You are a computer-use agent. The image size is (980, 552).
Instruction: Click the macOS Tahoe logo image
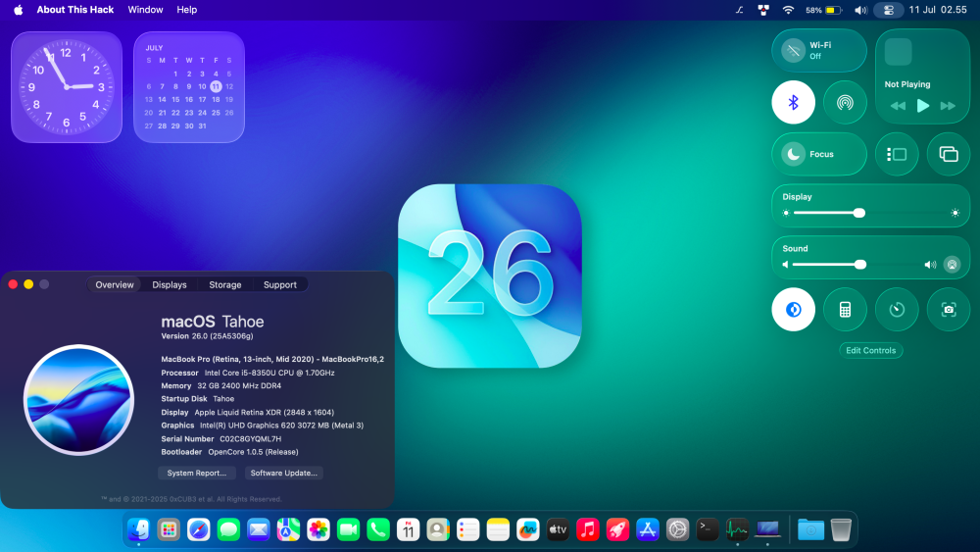coord(78,399)
